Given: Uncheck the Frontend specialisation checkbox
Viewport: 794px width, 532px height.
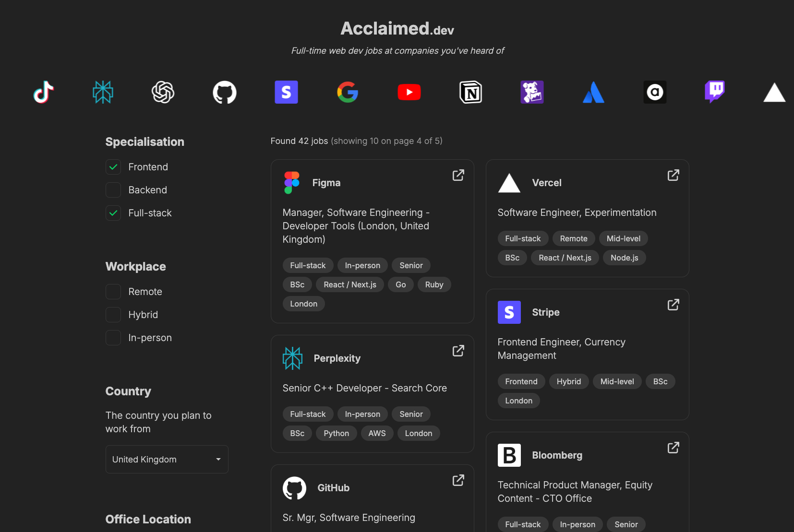Looking at the screenshot, I should tap(113, 167).
